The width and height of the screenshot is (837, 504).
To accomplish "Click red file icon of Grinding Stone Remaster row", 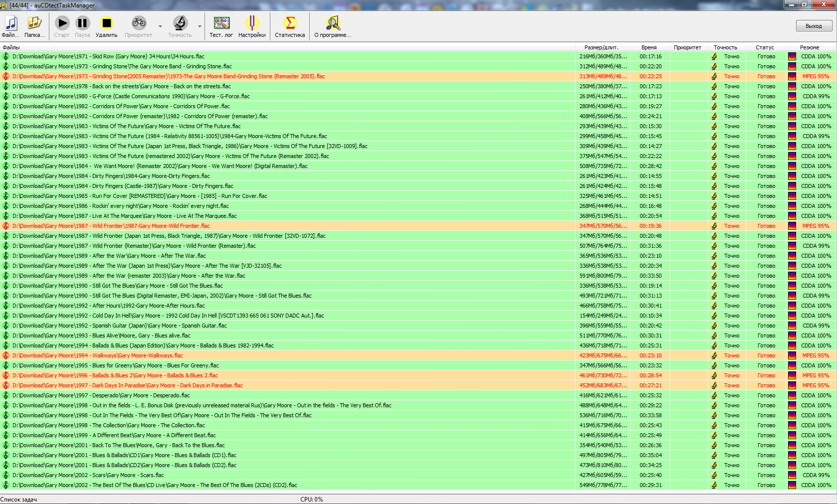I will 6,76.
